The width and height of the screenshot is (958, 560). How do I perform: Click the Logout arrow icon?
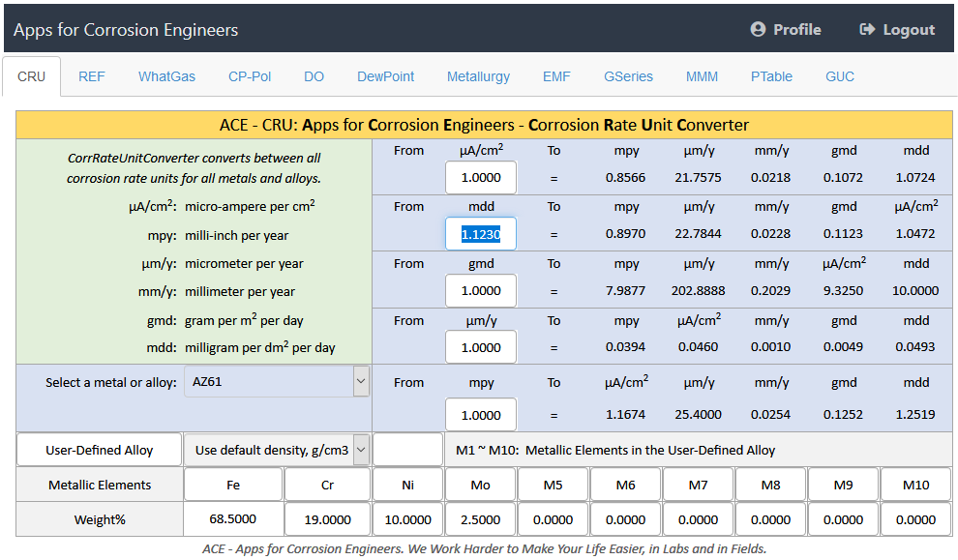(867, 30)
